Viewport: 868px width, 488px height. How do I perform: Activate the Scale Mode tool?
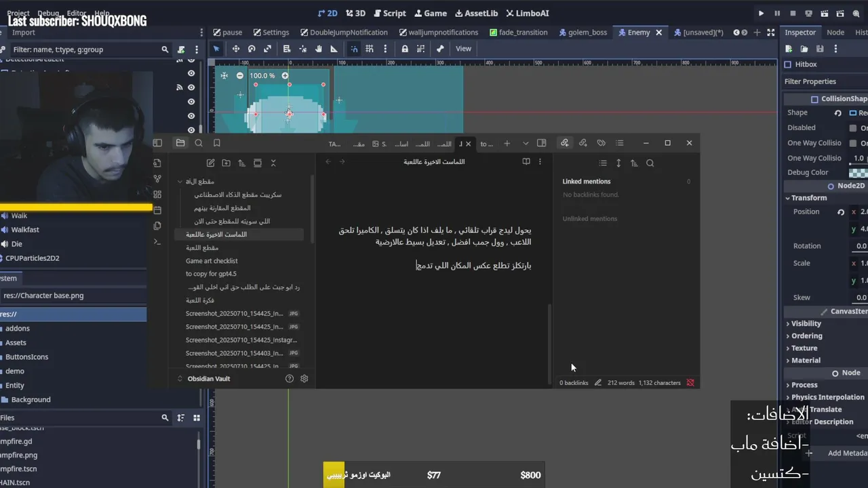(x=267, y=49)
